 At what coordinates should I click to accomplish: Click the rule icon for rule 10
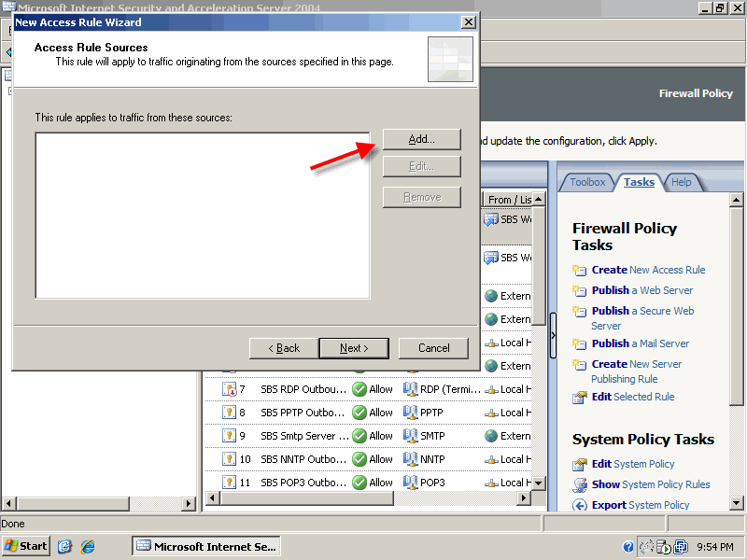229,459
